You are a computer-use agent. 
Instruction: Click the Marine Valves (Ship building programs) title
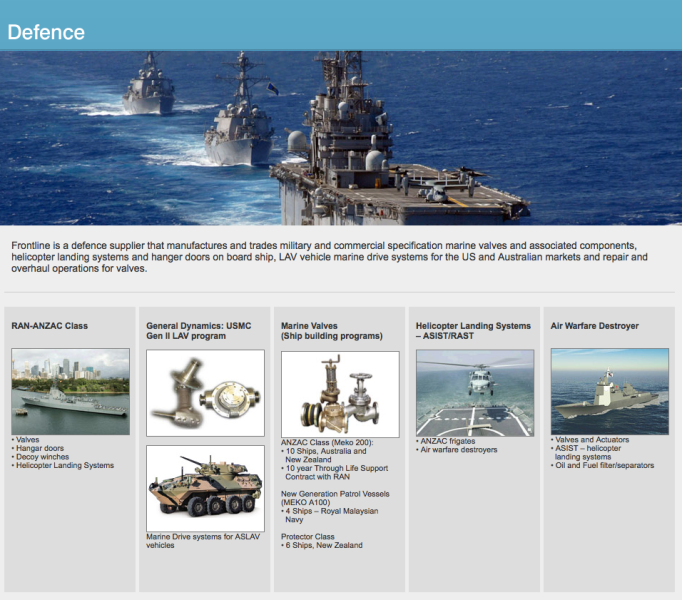331,331
